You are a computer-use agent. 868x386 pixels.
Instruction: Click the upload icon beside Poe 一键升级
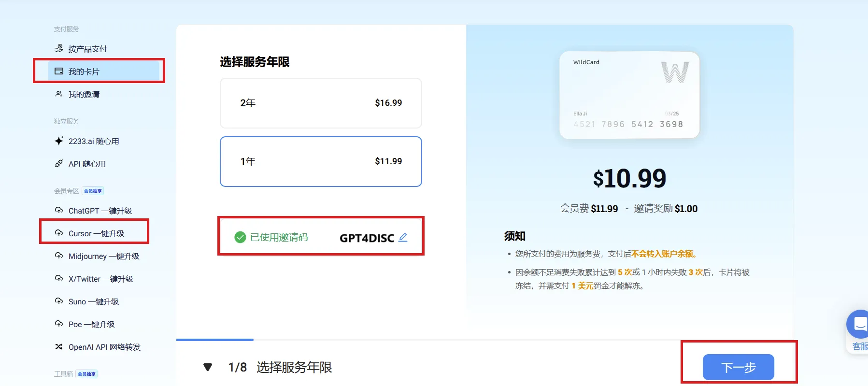59,324
